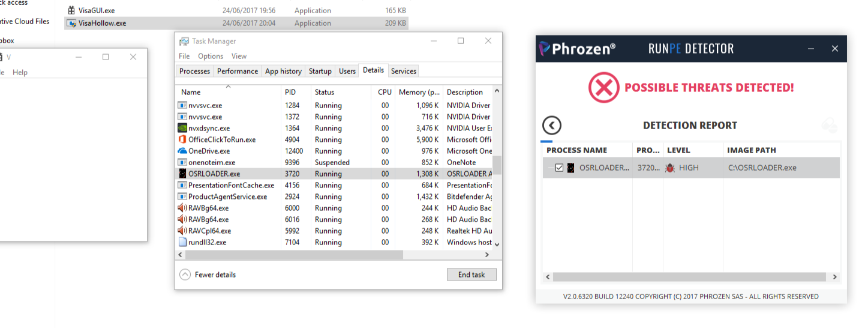Click the Name column sort arrow
The width and height of the screenshot is (868, 328).
(x=228, y=87)
